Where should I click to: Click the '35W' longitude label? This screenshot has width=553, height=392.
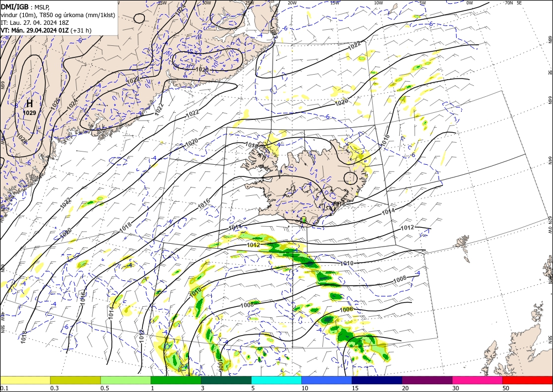[162, 3]
